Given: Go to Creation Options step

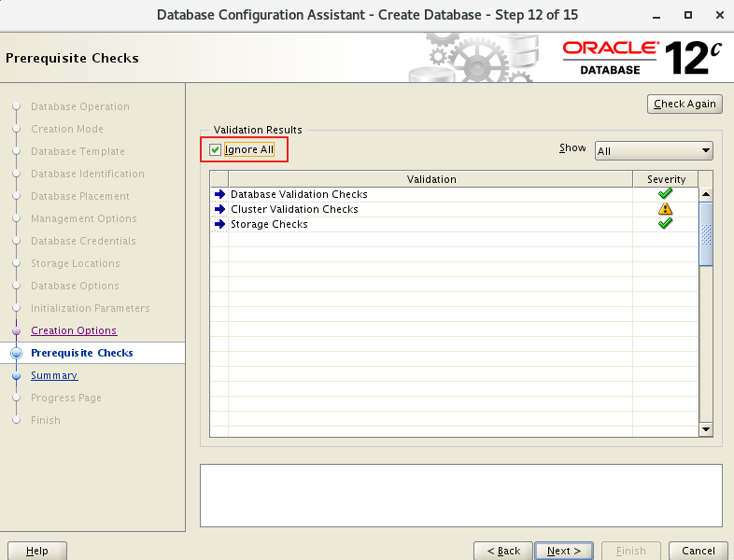Looking at the screenshot, I should click(x=74, y=330).
